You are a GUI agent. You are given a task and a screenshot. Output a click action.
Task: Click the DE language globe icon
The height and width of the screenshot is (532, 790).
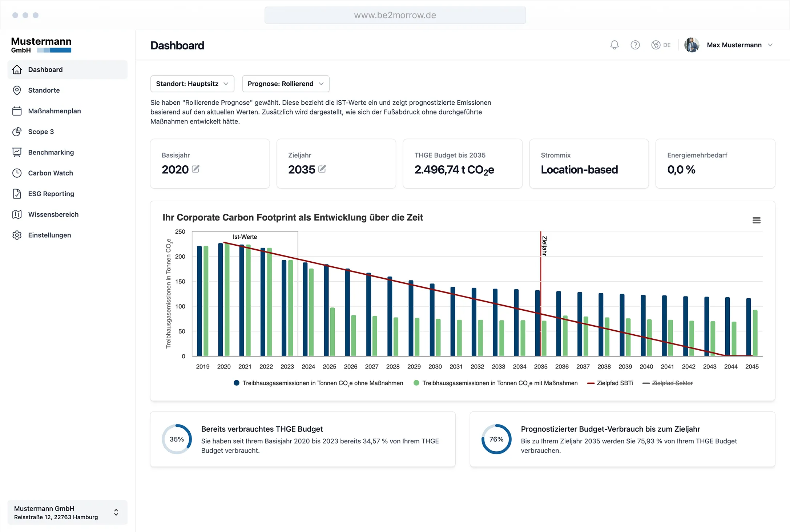[656, 45]
